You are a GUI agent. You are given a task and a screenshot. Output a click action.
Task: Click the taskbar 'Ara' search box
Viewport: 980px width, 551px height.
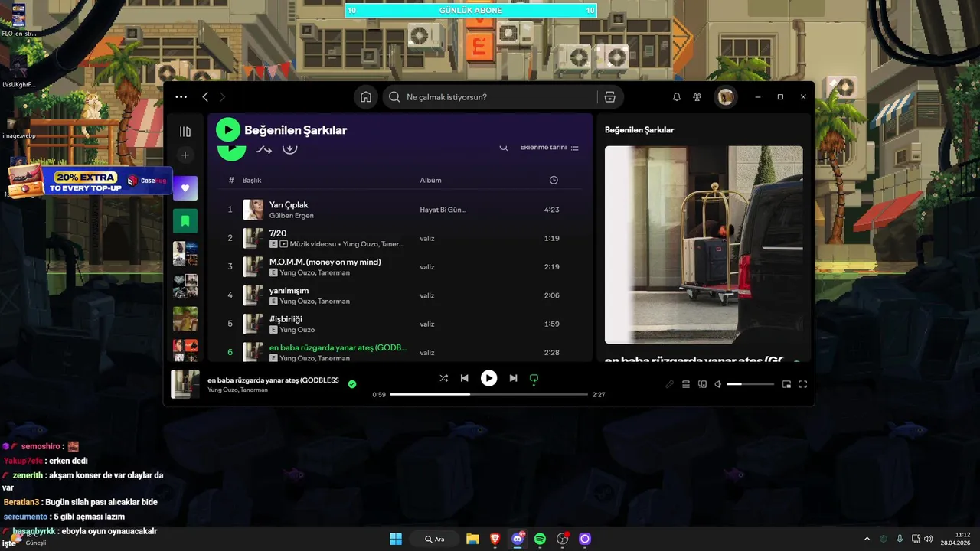434,539
